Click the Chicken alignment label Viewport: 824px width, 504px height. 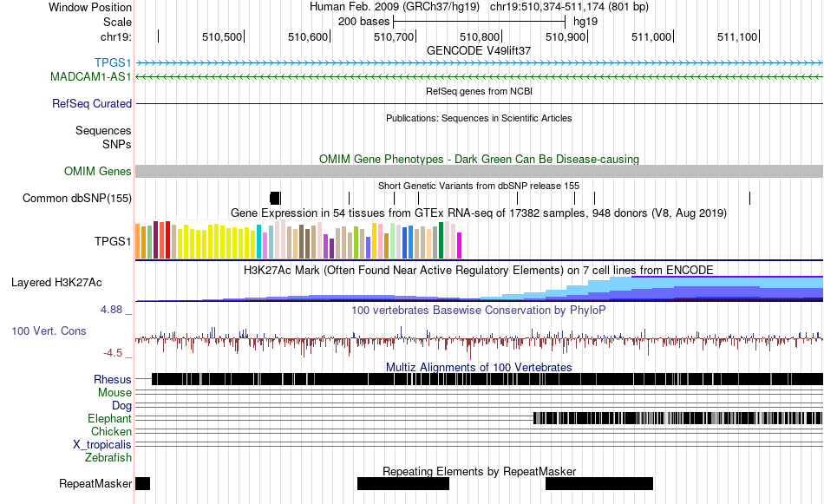pyautogui.click(x=111, y=431)
